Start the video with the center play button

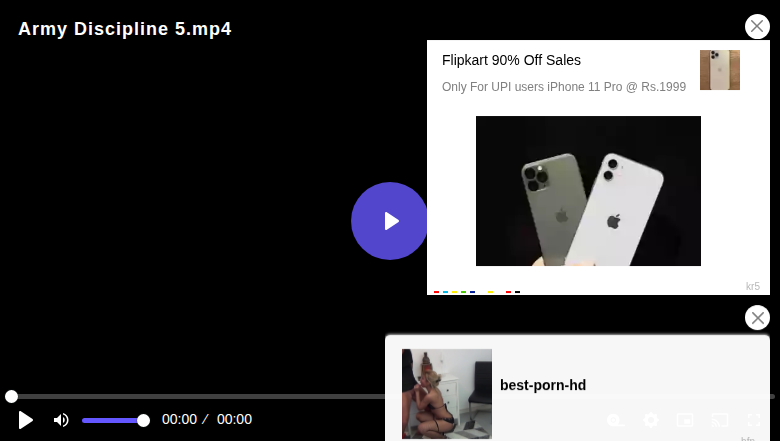point(389,221)
